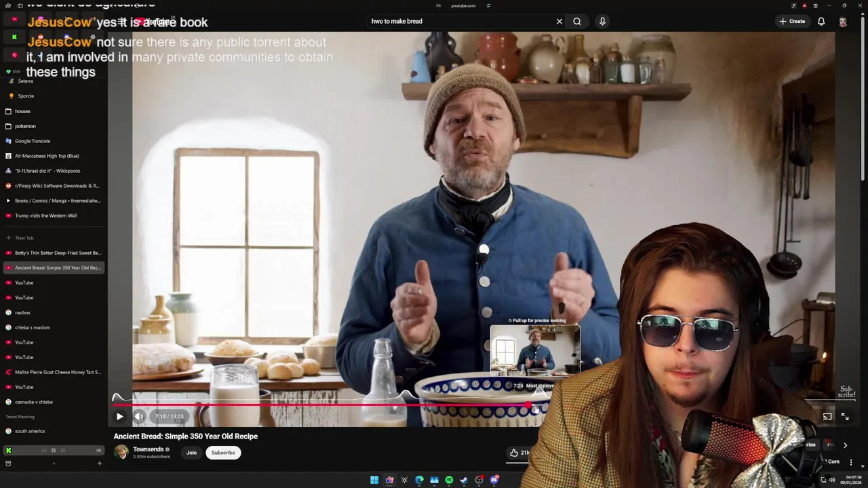Open Discord from the taskbar
The width and height of the screenshot is (868, 488).
[494, 480]
